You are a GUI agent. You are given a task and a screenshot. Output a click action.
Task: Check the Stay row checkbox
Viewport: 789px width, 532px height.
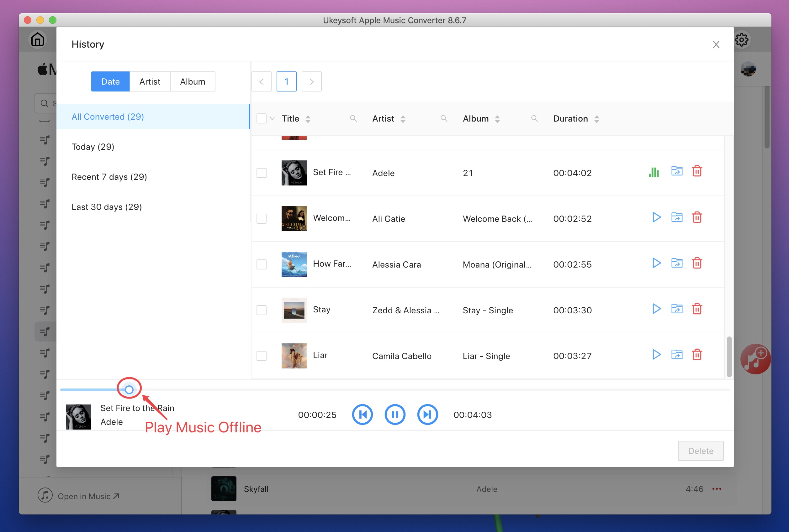[262, 310]
